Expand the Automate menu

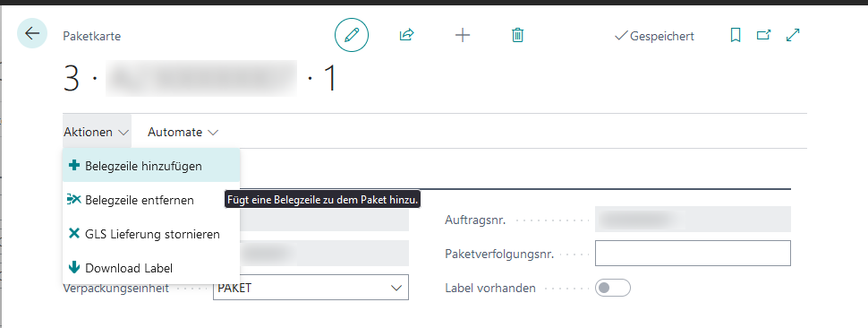coord(183,132)
